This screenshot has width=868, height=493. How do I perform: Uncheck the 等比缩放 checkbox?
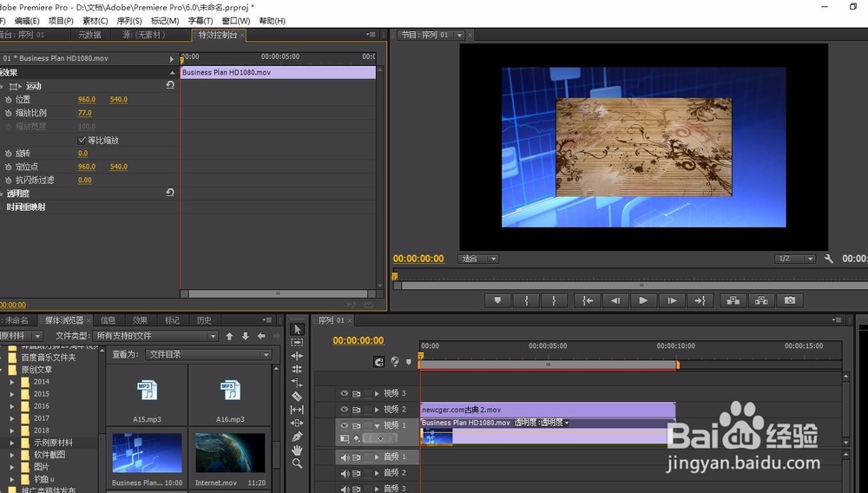82,140
